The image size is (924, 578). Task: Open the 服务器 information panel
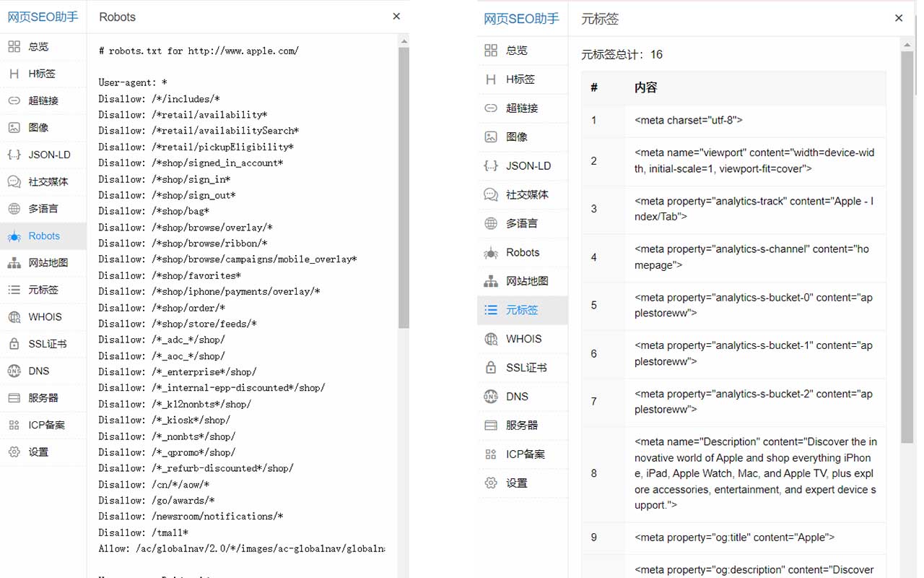coord(43,397)
